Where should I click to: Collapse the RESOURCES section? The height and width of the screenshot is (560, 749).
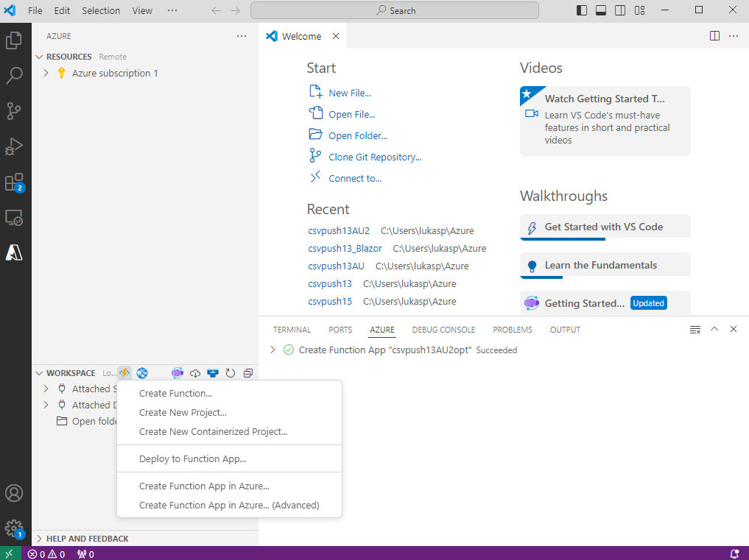[39, 57]
